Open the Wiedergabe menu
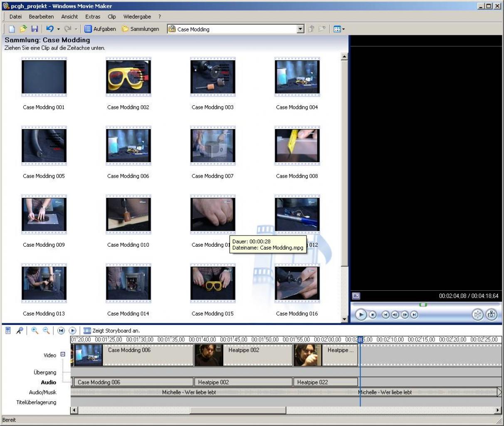 137,17
